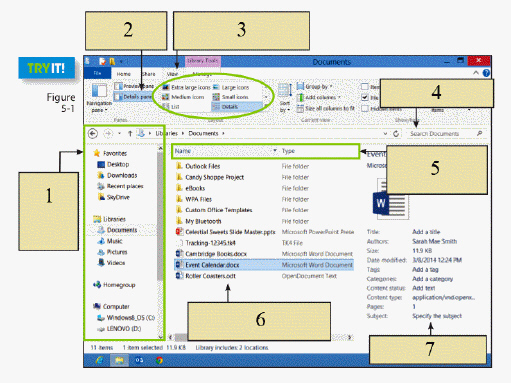Click the Homegroup icon in navigation pane
Viewport: 511px width, 383px height.
click(x=97, y=285)
